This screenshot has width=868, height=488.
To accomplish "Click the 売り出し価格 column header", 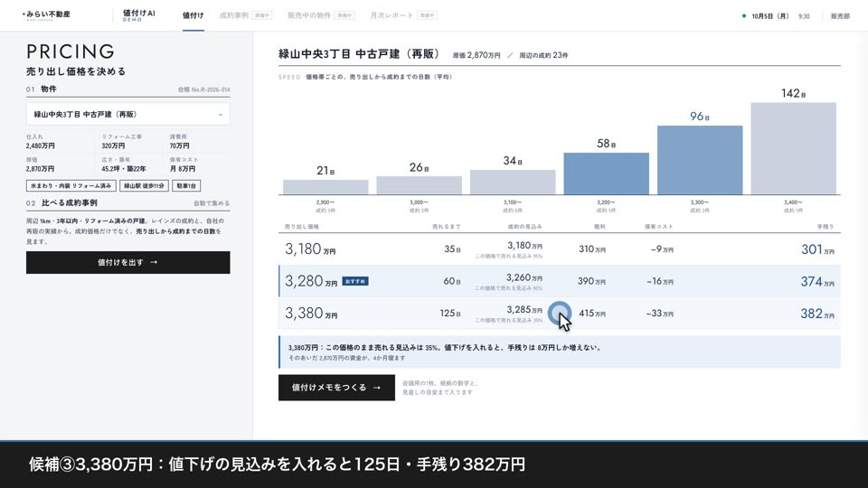I will tap(302, 227).
